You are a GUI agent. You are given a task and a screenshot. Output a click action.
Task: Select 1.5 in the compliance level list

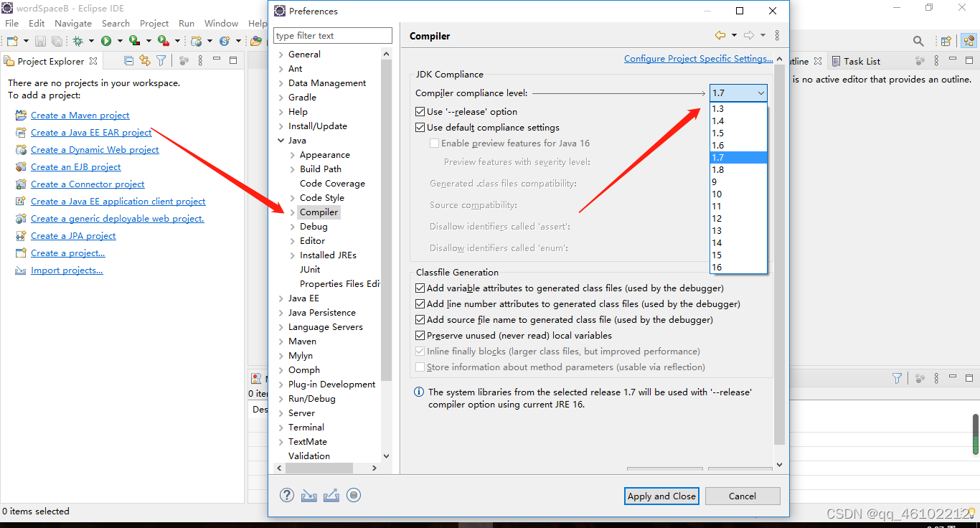(x=738, y=133)
